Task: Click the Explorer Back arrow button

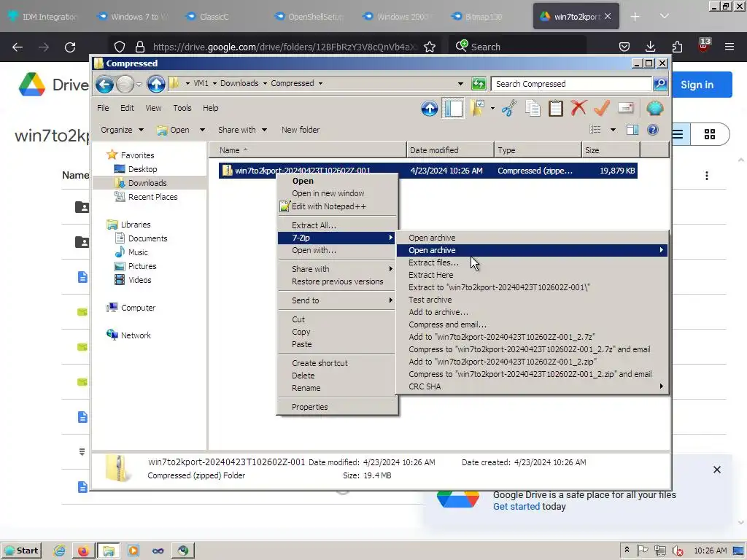Action: [x=104, y=85]
